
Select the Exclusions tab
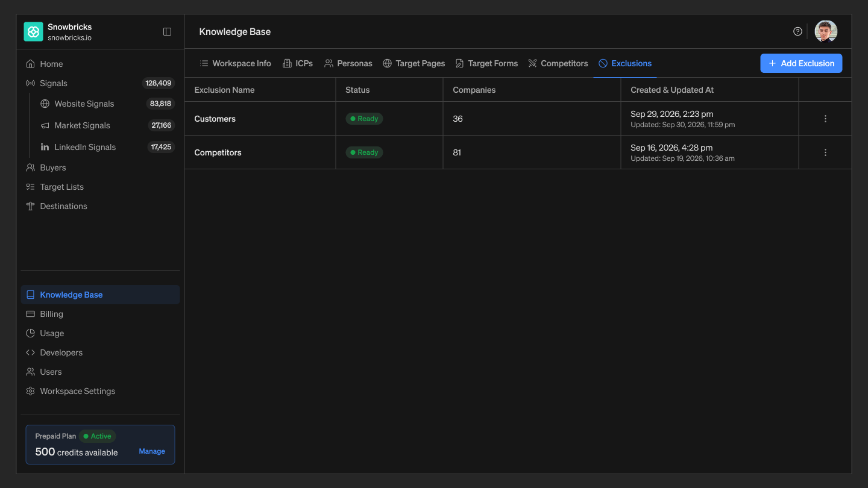(x=625, y=63)
